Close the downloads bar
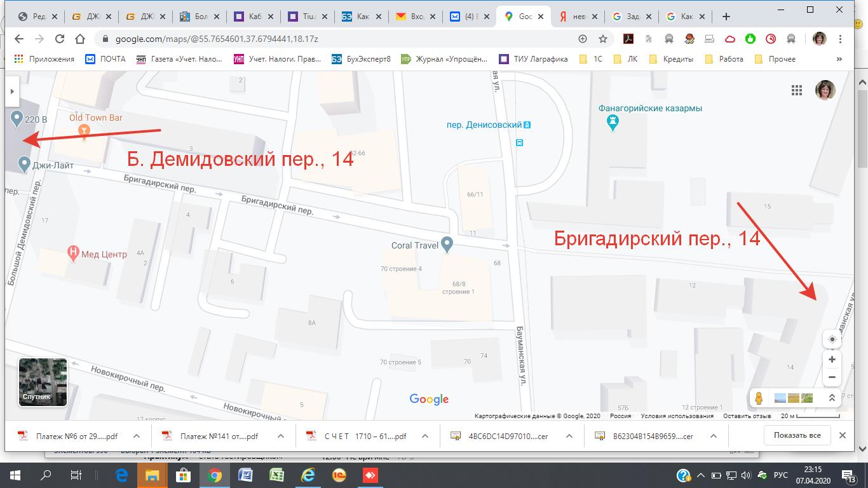 coord(843,435)
